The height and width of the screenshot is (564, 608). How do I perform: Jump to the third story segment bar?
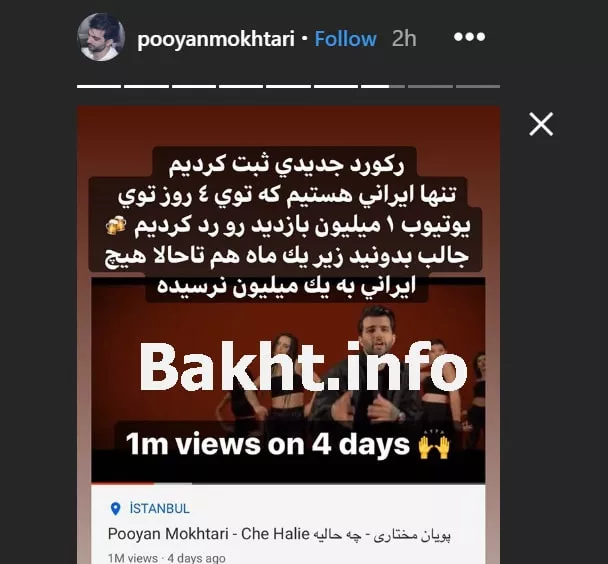[x=194, y=86]
